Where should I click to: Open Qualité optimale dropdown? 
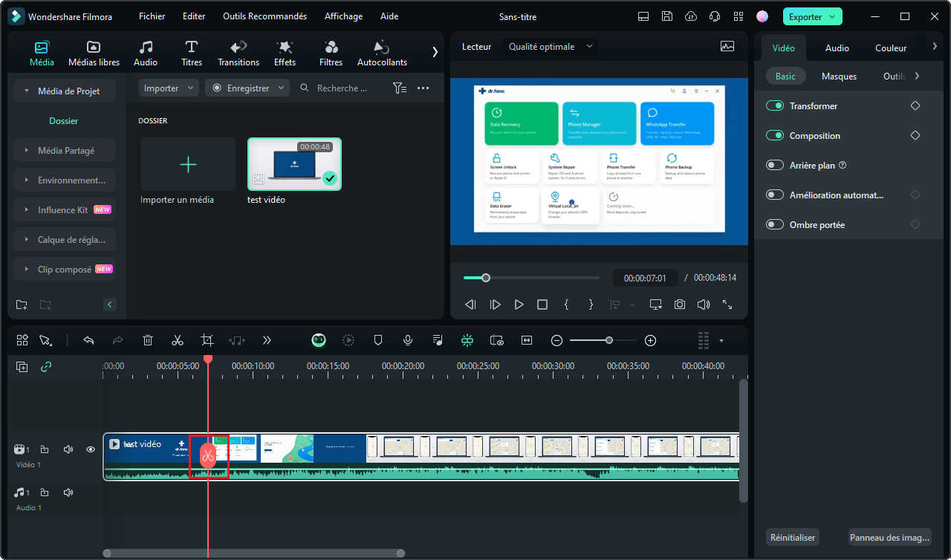[551, 46]
